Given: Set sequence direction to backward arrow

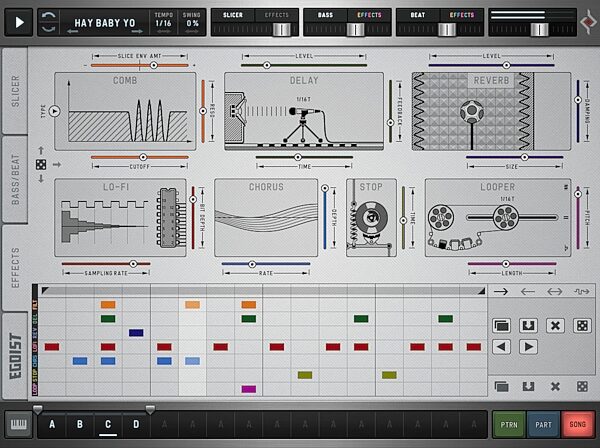Looking at the screenshot, I should [528, 292].
